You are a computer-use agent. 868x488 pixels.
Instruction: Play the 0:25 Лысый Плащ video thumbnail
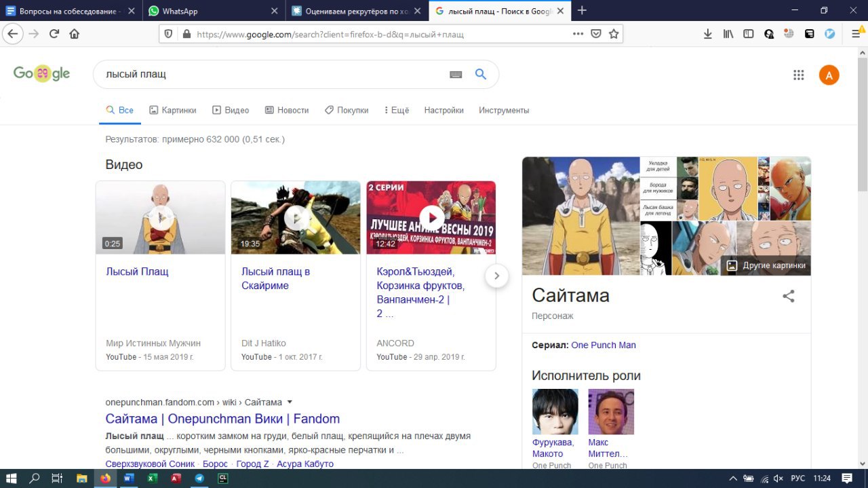[160, 218]
